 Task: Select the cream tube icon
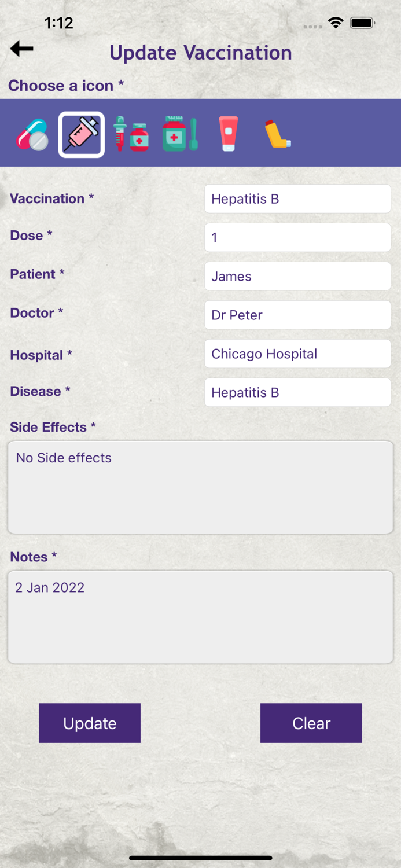click(228, 133)
